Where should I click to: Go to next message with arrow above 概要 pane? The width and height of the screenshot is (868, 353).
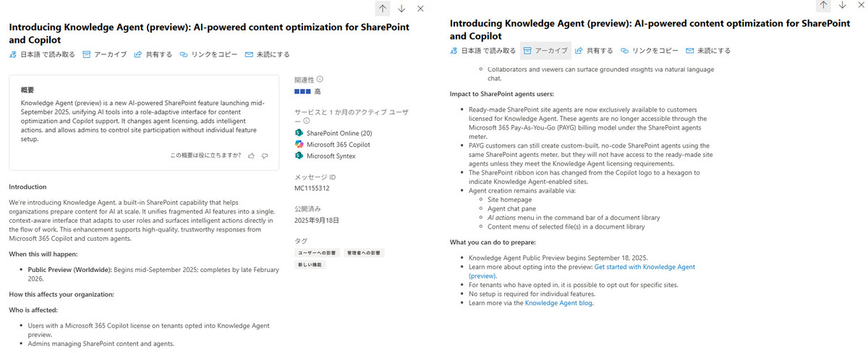click(401, 9)
